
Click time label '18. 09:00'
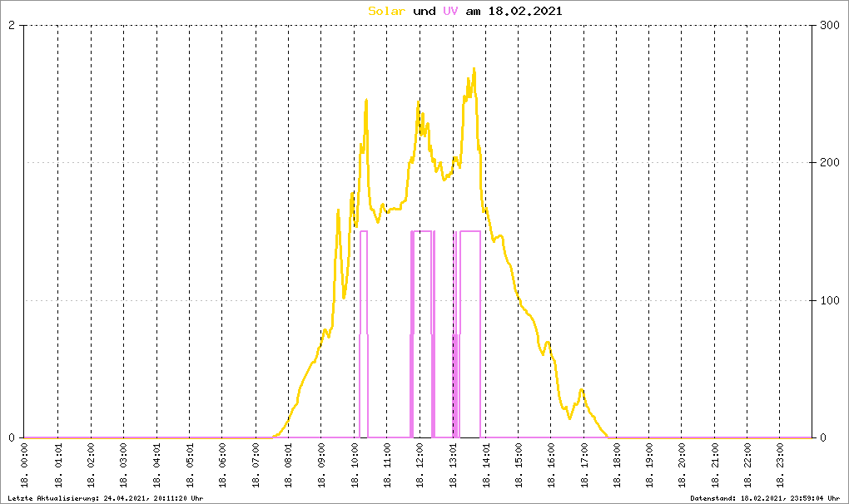click(x=321, y=465)
